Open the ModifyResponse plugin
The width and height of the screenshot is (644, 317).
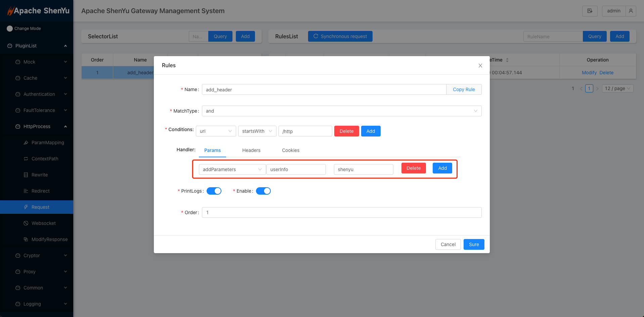coord(49,239)
